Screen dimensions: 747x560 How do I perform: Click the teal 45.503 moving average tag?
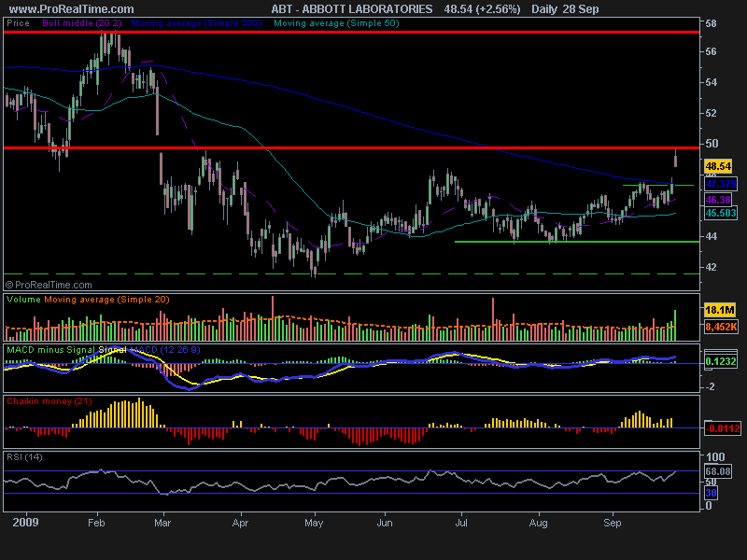point(721,213)
